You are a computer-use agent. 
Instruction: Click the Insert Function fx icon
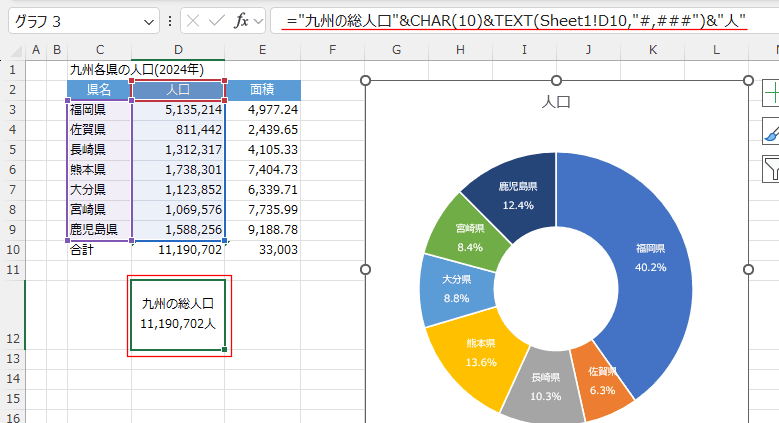tap(241, 21)
